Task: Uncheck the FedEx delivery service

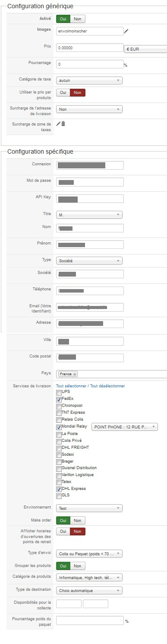Action: (x=59, y=399)
